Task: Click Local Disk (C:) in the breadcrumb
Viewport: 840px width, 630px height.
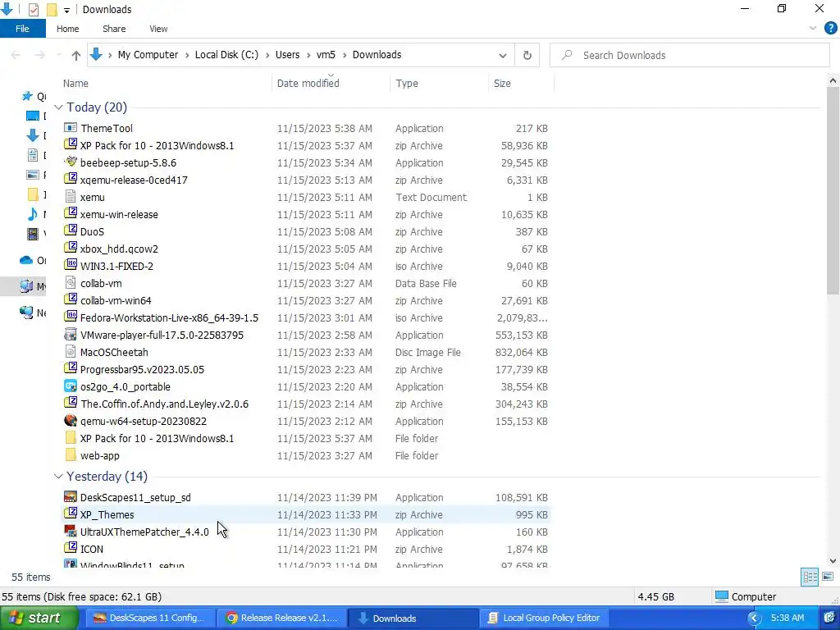Action: tap(226, 55)
